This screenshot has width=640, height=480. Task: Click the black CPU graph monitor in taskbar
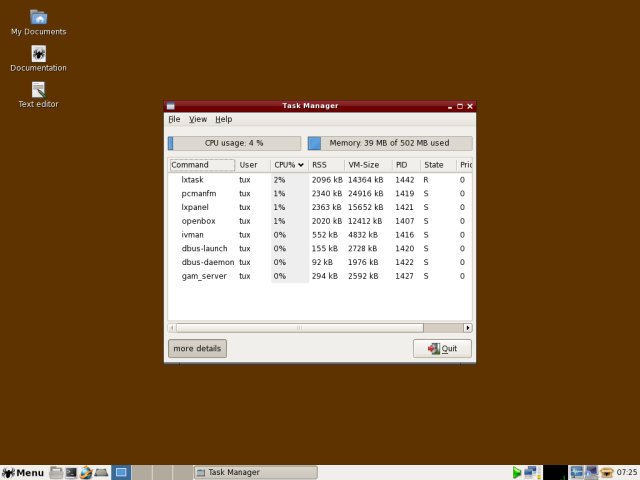tap(555, 473)
